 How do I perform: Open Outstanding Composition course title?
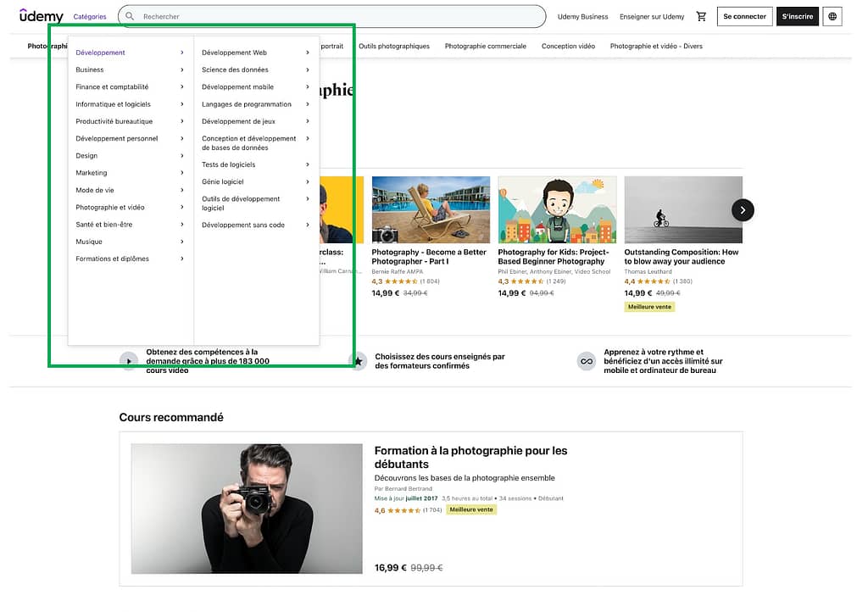tap(681, 257)
